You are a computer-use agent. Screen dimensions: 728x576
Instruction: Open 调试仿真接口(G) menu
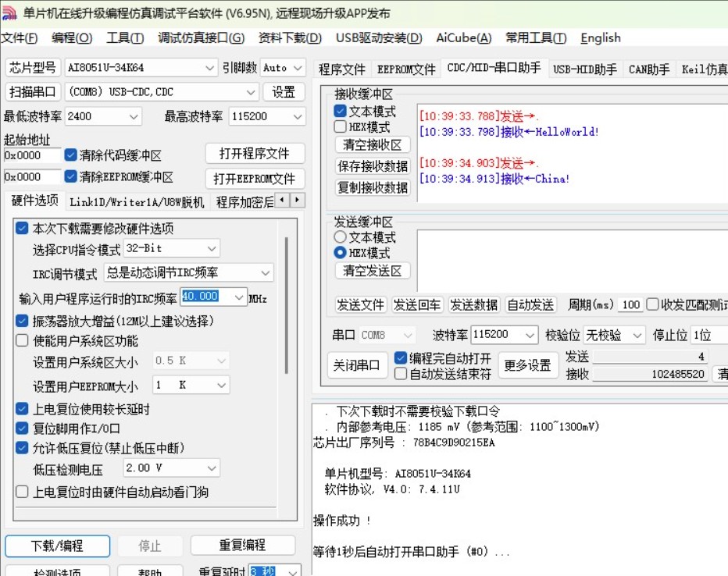point(201,38)
